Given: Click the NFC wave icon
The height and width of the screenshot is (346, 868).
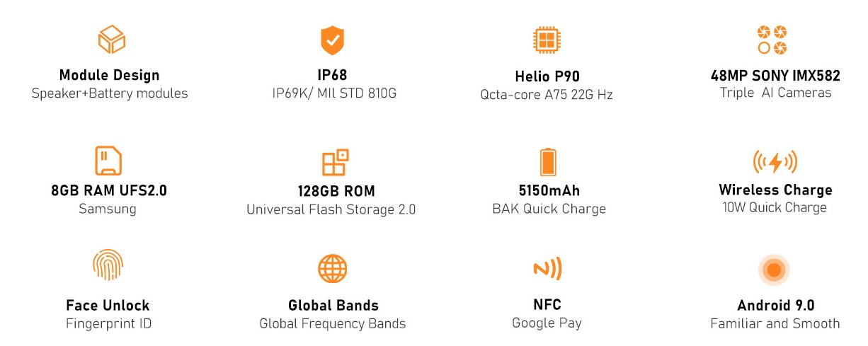Looking at the screenshot, I should pos(547,269).
